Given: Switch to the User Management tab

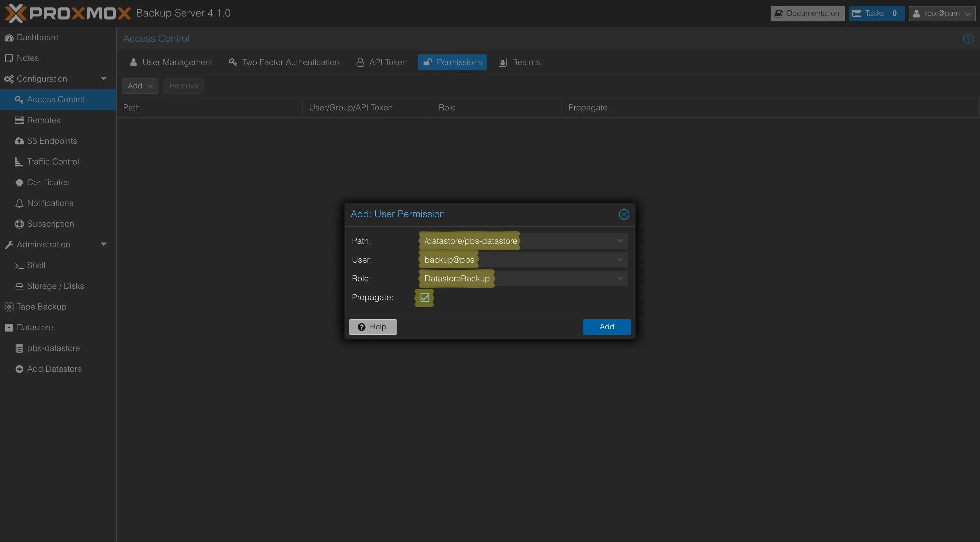Looking at the screenshot, I should (171, 62).
